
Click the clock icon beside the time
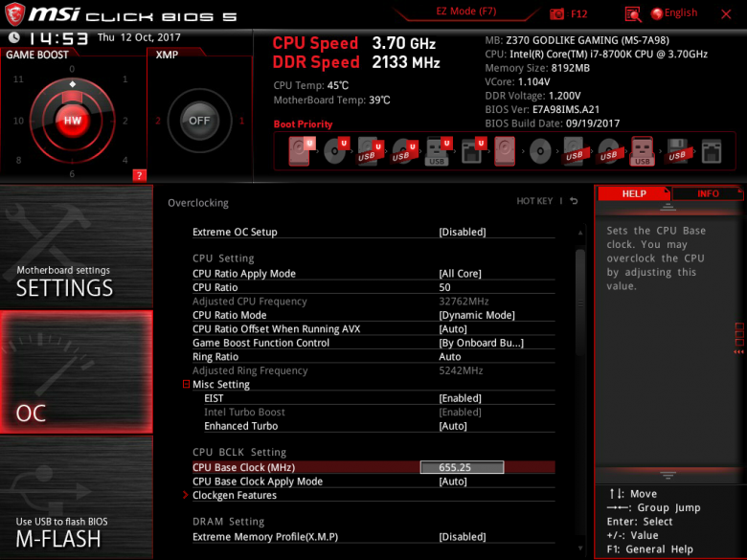point(13,37)
